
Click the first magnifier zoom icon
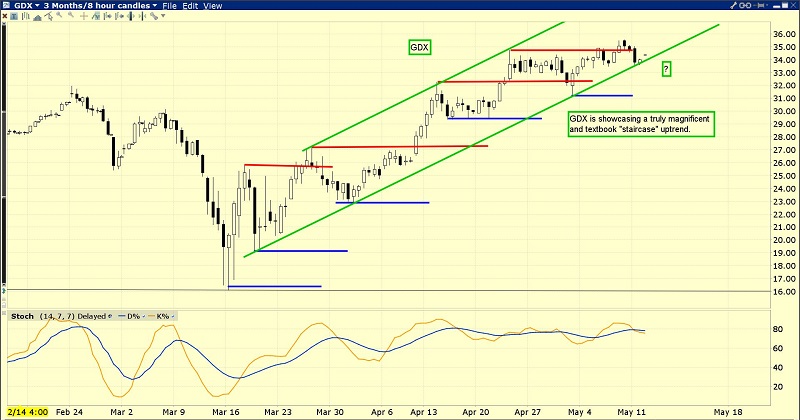59,15
